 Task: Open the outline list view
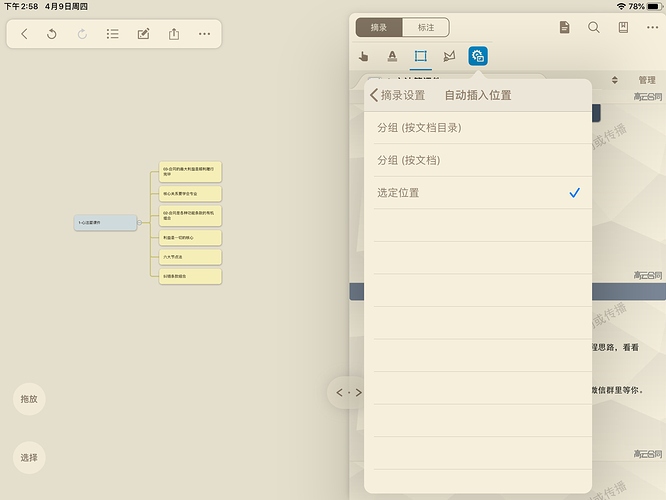(x=113, y=34)
